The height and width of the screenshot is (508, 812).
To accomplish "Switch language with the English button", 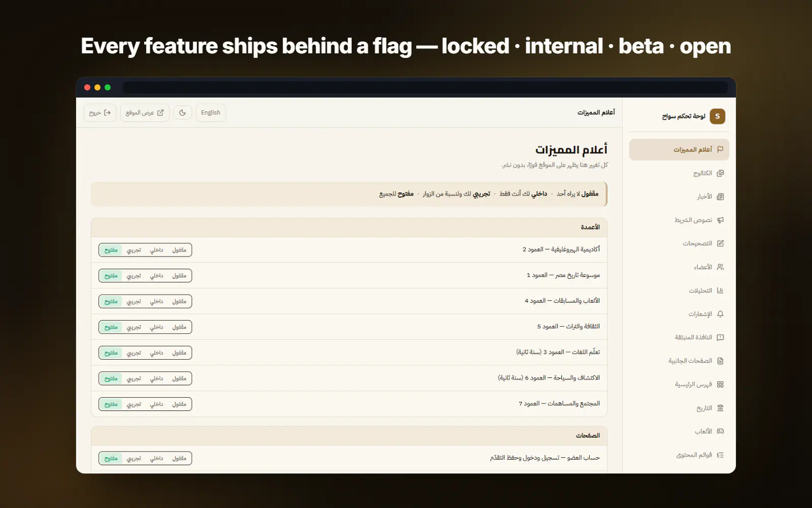I will coord(211,113).
